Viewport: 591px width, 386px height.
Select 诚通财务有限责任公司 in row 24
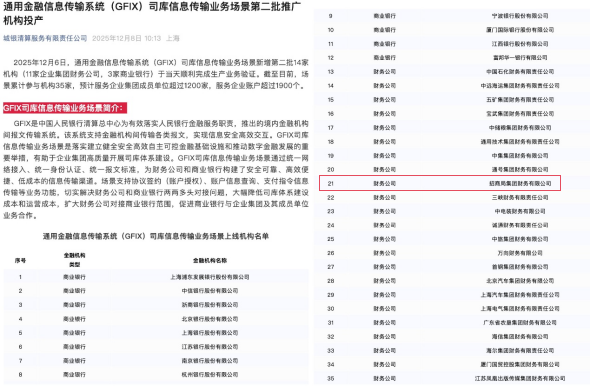520,225
